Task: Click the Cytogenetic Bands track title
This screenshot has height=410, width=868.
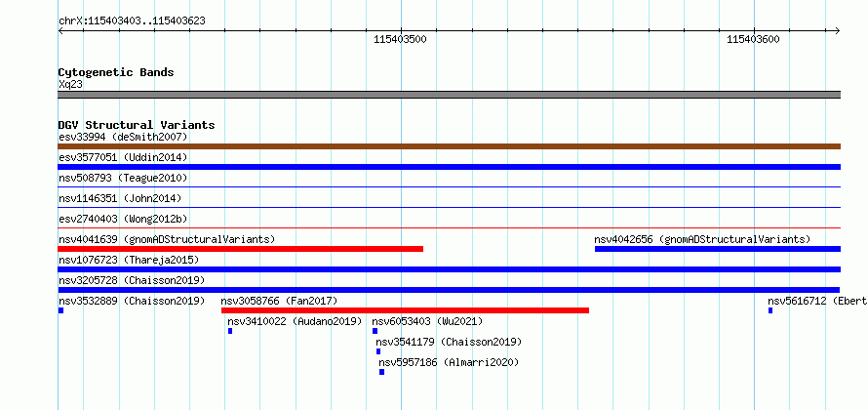Action: (116, 72)
